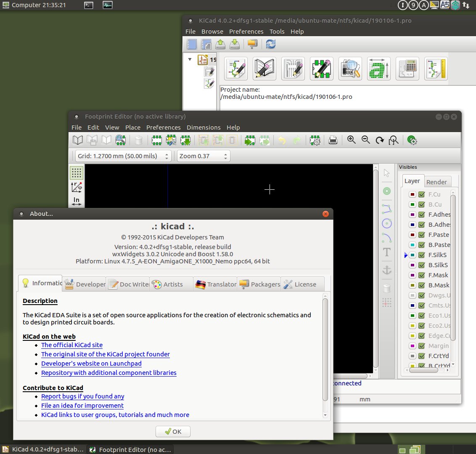476x454 pixels.
Task: Select active library in Footprint Editor toolbar
Action: pos(78,140)
